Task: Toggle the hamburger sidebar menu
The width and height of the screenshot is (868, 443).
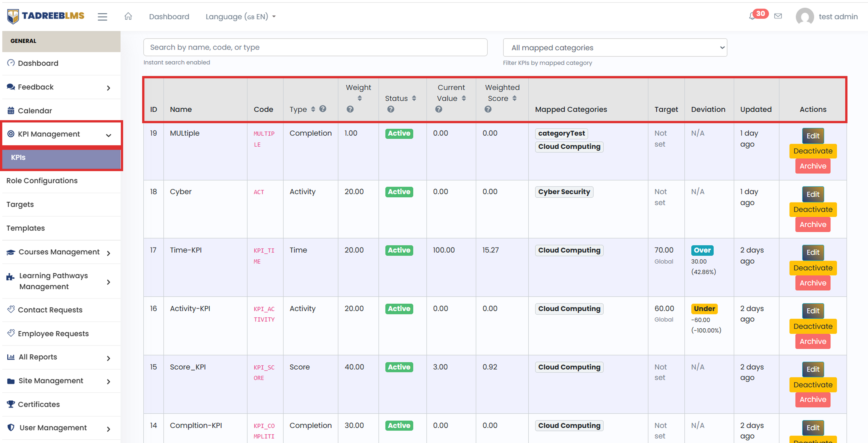Action: [x=102, y=17]
